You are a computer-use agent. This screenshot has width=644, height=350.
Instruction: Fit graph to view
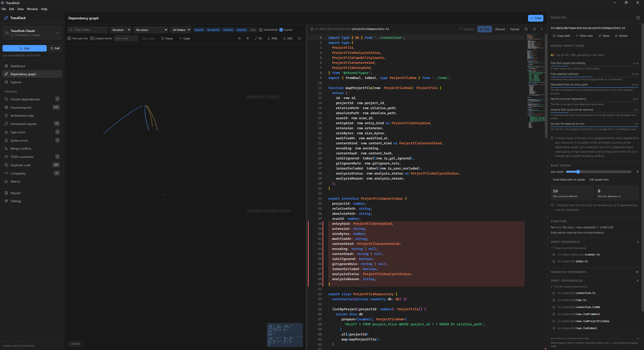[x=258, y=38]
